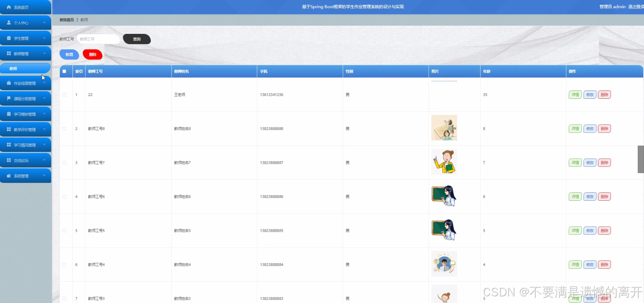The width and height of the screenshot is (644, 303).
Task: Open the photo thumbnail for 教师工号7
Action: (x=444, y=162)
